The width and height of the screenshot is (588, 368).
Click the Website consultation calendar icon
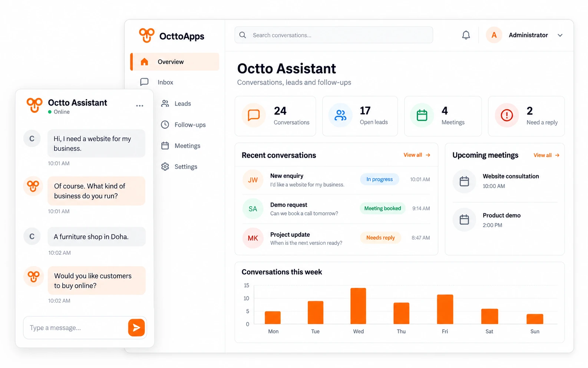[x=464, y=181]
